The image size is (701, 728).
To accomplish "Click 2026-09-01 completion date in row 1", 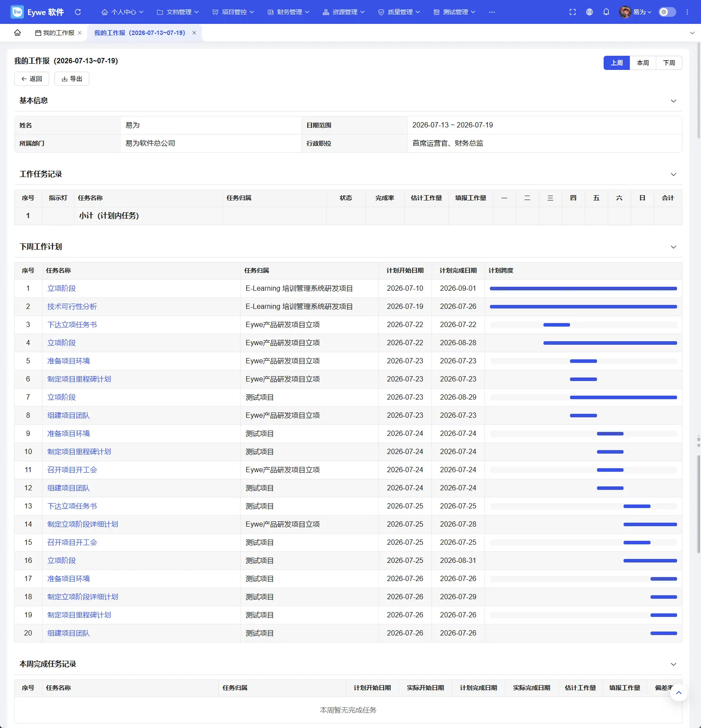I will point(458,288).
